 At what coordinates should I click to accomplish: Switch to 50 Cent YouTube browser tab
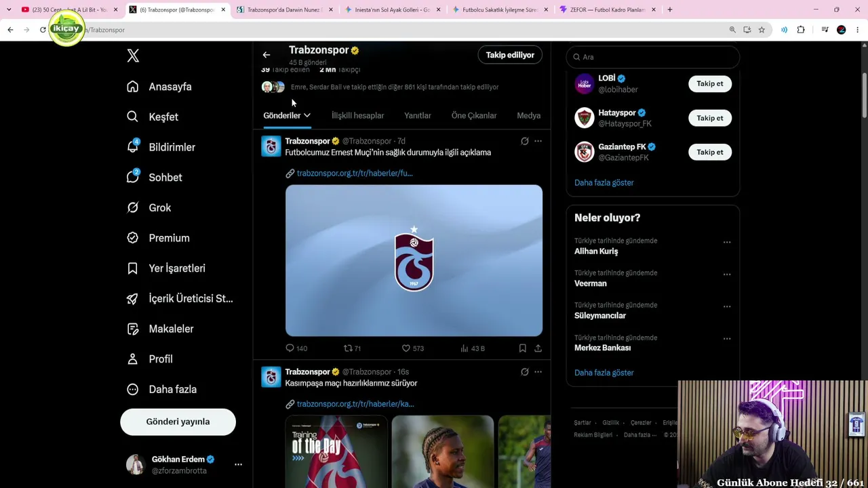[68, 9]
